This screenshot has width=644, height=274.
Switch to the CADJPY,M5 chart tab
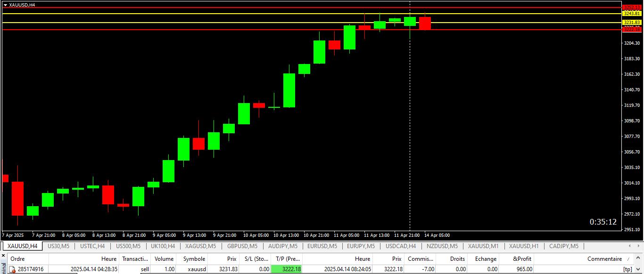(563, 246)
